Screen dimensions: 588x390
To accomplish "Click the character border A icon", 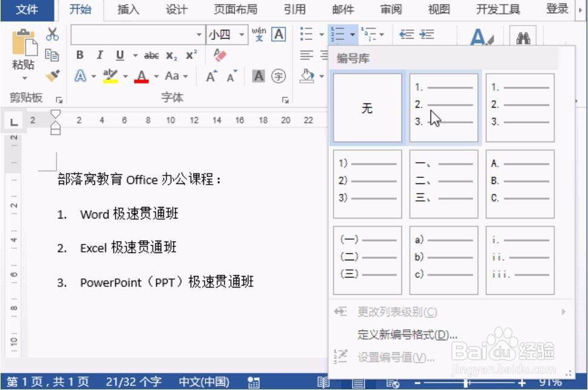I will coord(279,34).
